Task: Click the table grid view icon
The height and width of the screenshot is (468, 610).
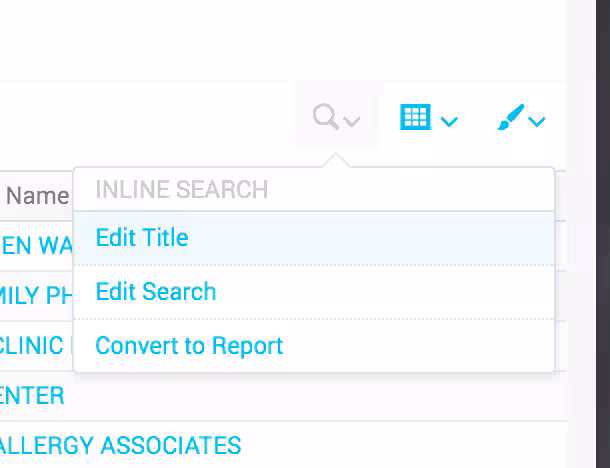Action: coord(414,117)
